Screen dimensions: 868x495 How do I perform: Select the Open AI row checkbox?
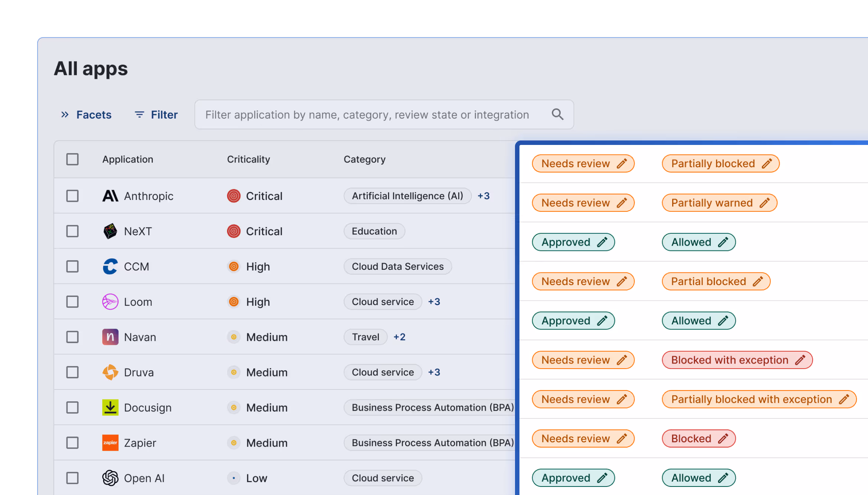tap(72, 478)
